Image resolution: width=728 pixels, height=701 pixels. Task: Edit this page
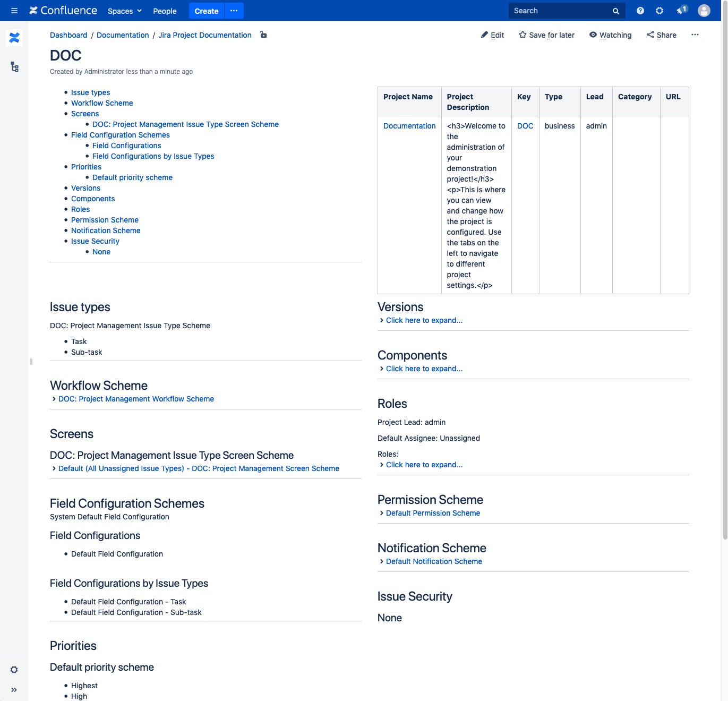[x=493, y=35]
